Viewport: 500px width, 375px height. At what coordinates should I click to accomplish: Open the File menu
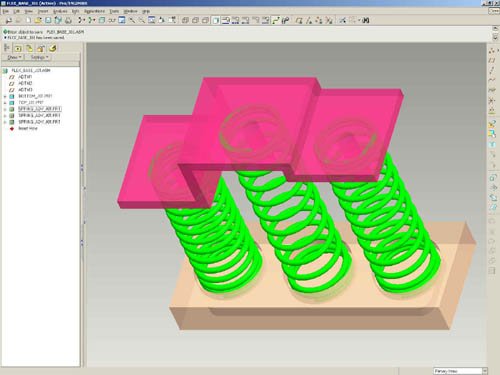pyautogui.click(x=6, y=11)
